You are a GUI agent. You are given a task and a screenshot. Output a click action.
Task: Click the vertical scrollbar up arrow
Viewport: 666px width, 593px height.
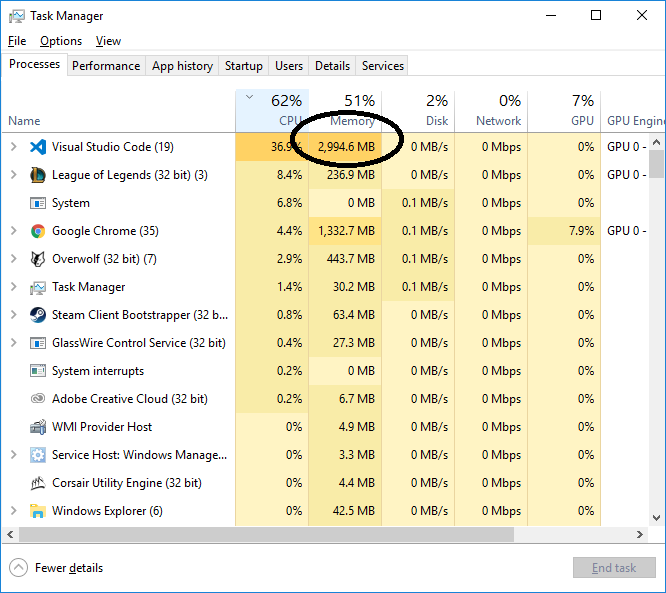(x=657, y=142)
